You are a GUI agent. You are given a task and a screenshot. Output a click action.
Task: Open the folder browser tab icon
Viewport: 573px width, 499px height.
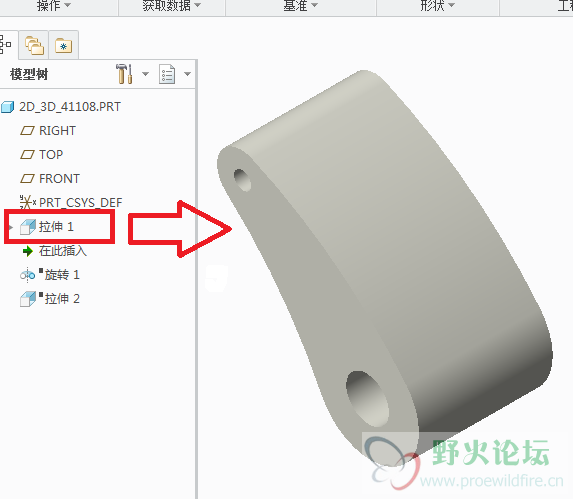coord(34,45)
